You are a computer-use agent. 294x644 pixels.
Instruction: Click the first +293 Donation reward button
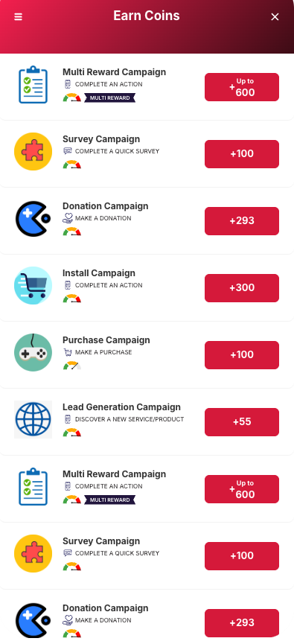[242, 221]
